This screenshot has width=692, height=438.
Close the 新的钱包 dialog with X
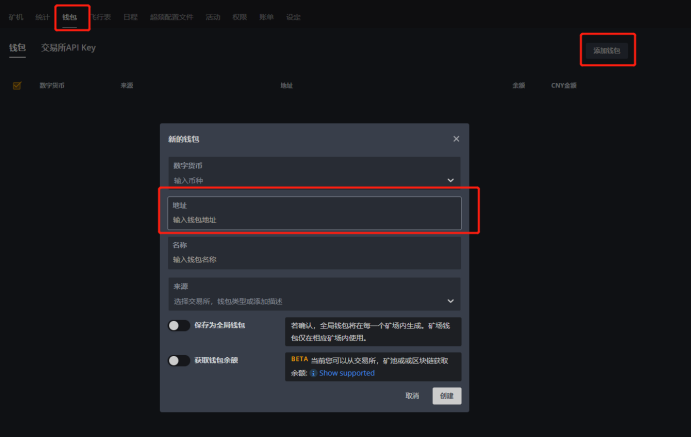(x=456, y=139)
